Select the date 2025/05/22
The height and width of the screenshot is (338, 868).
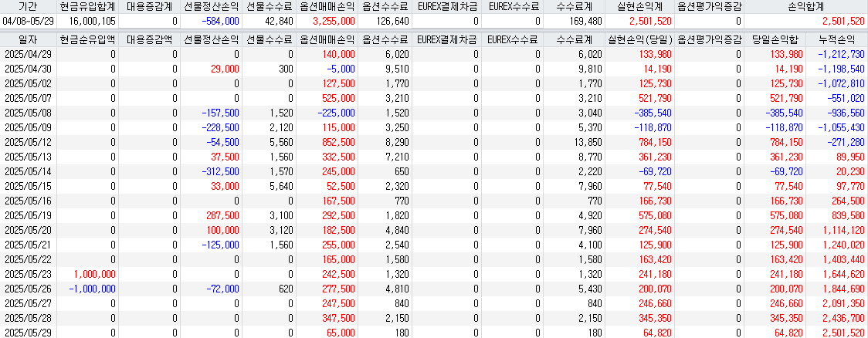point(28,259)
